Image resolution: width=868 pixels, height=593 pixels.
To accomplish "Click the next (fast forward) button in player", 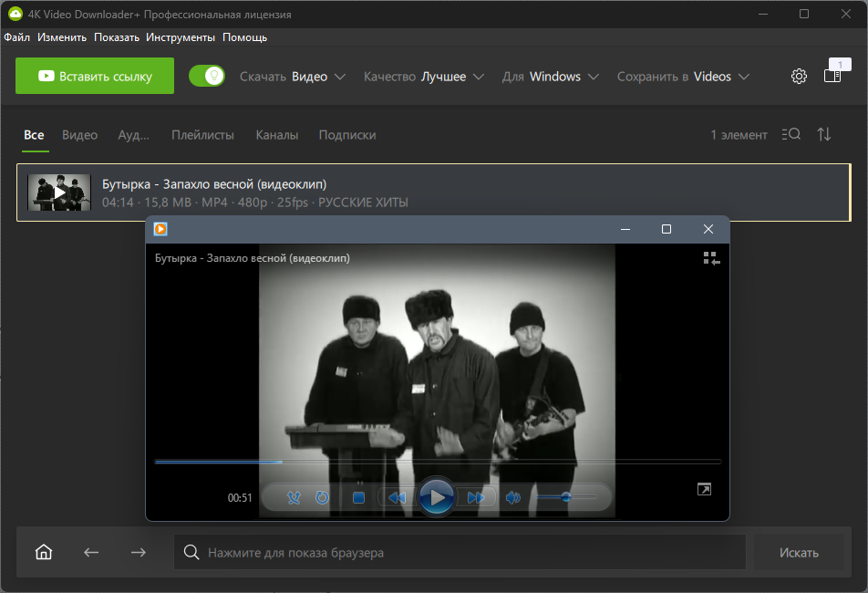I will (x=476, y=498).
